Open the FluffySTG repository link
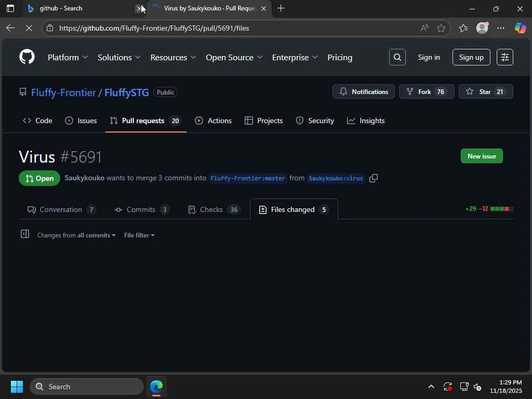532x399 pixels. (x=126, y=92)
